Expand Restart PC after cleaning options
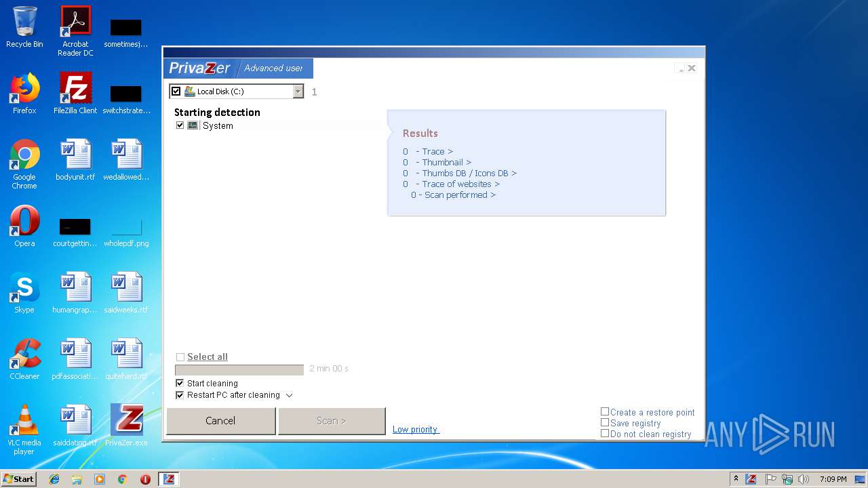868x488 pixels. pyautogui.click(x=290, y=395)
